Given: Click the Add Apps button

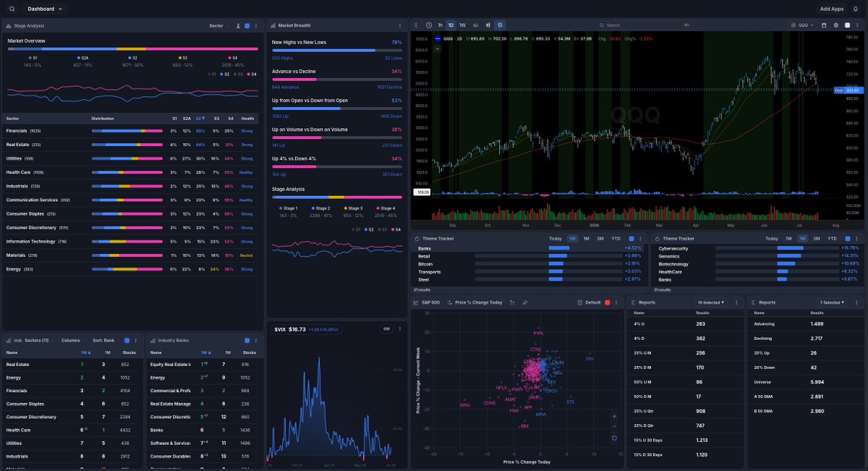Looking at the screenshot, I should click(832, 9).
